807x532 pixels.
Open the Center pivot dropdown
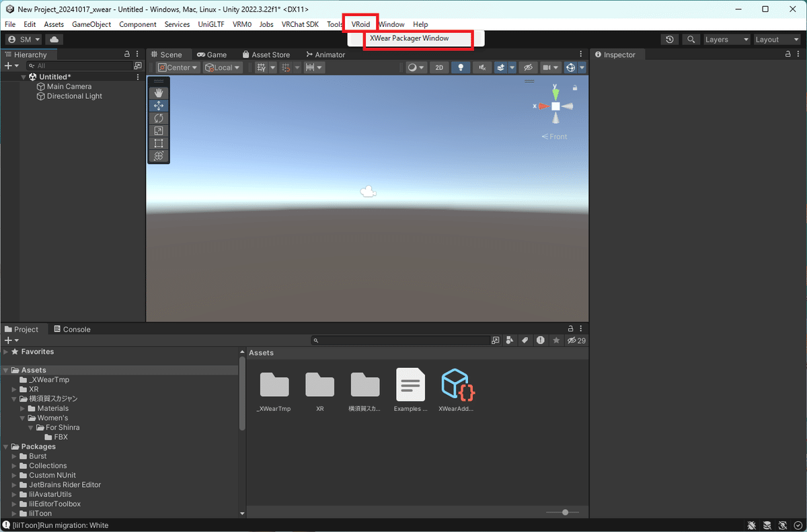coord(178,67)
